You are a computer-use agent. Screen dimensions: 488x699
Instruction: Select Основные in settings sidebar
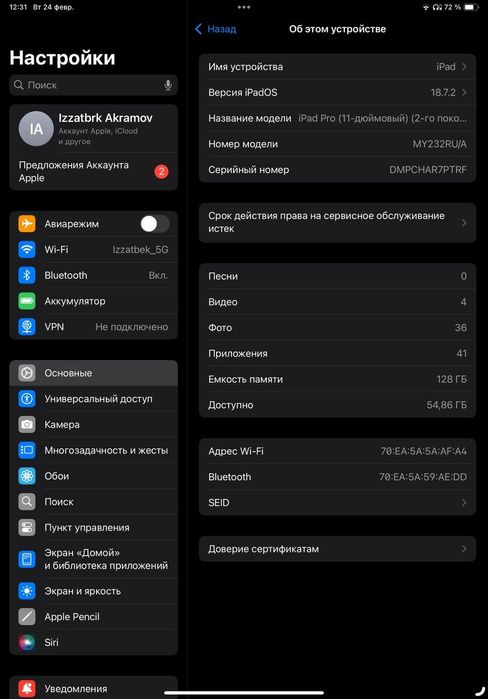(94, 373)
